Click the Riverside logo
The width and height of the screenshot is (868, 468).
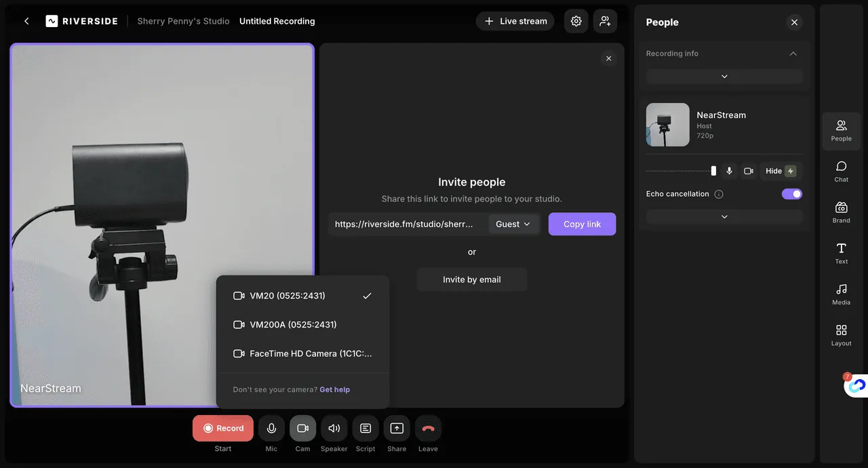point(82,21)
